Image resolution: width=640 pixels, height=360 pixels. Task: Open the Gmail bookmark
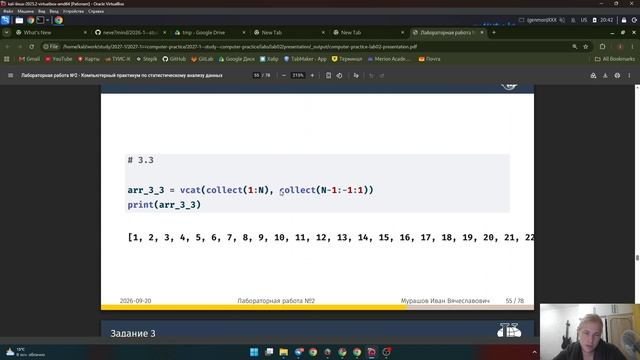[x=29, y=59]
